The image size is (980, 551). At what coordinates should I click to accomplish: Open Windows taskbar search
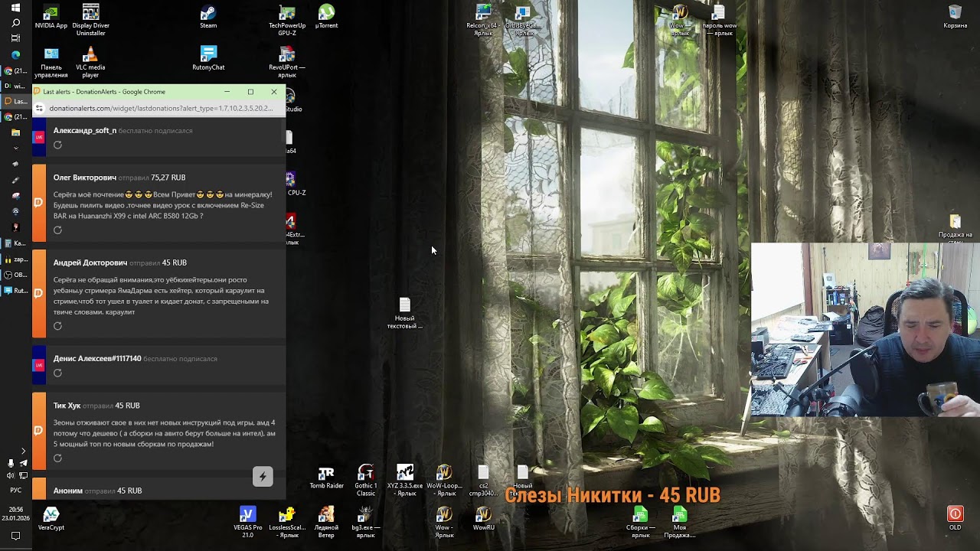pyautogui.click(x=15, y=23)
